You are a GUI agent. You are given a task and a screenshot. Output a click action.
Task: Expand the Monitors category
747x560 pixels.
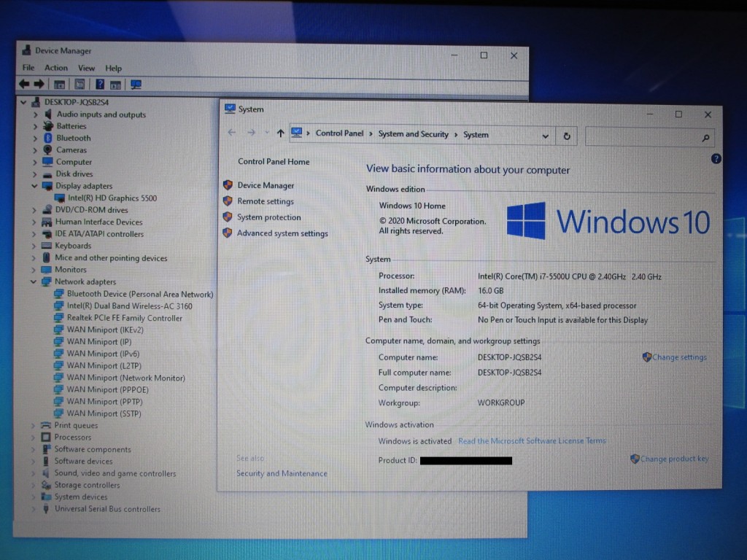34,270
